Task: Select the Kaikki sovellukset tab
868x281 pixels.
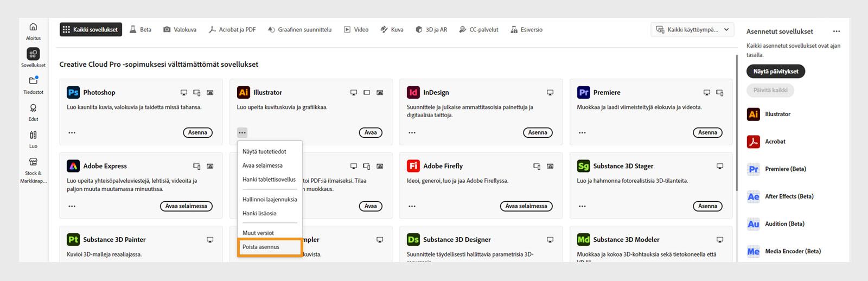Action: [91, 30]
